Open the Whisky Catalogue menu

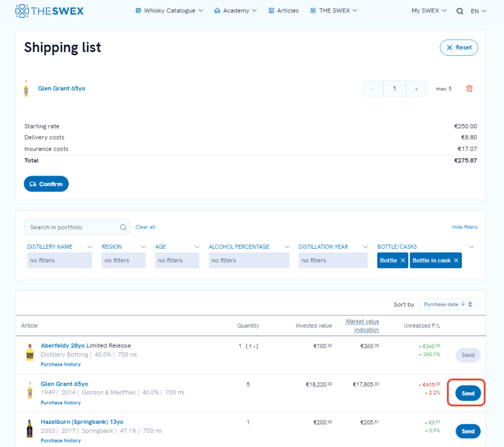tap(169, 10)
